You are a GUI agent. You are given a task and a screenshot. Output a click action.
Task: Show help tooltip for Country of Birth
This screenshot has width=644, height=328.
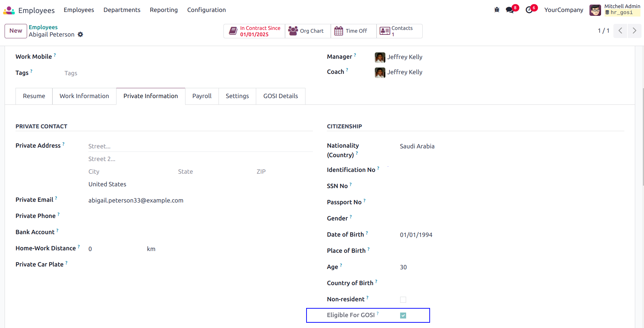tap(376, 281)
